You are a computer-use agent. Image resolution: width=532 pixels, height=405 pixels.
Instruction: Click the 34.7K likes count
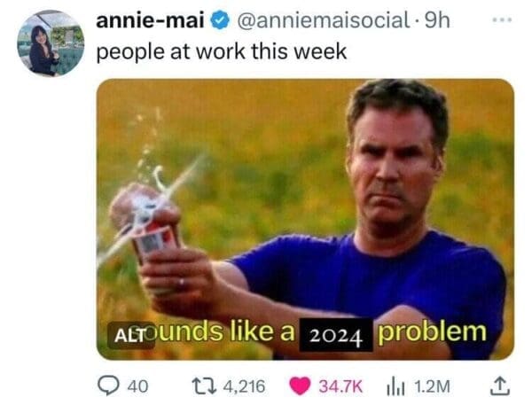point(340,386)
